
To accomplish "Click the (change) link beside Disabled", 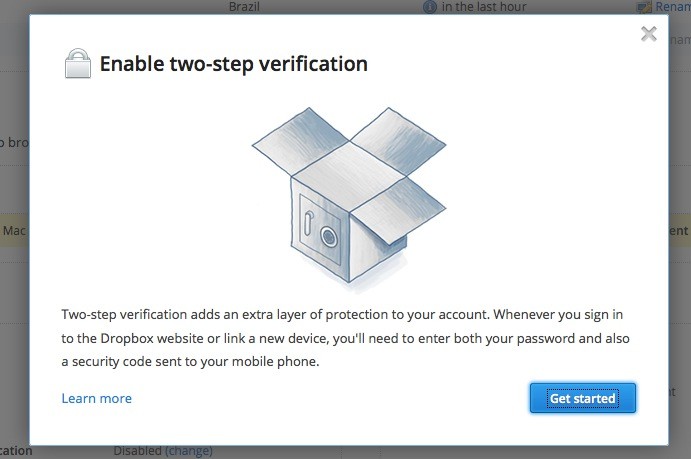I will (190, 451).
